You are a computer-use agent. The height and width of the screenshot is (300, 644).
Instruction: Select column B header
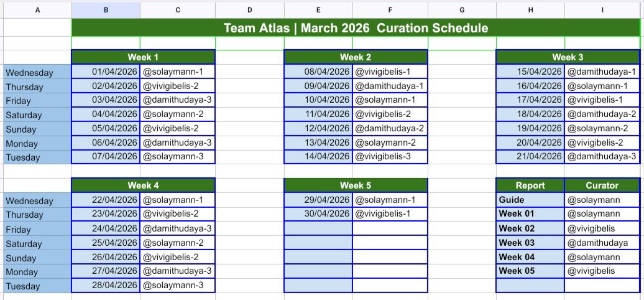click(x=106, y=11)
